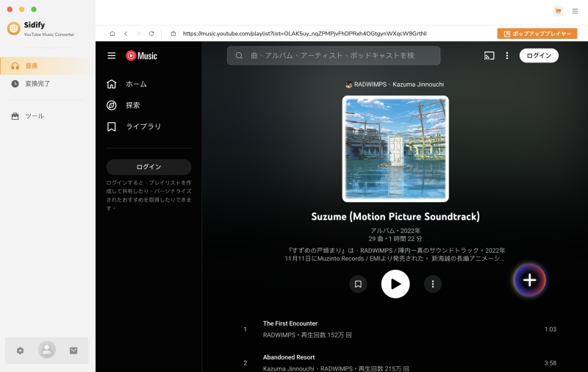The height and width of the screenshot is (372, 588).
Task: Click the search field for songs
Action: tap(334, 55)
